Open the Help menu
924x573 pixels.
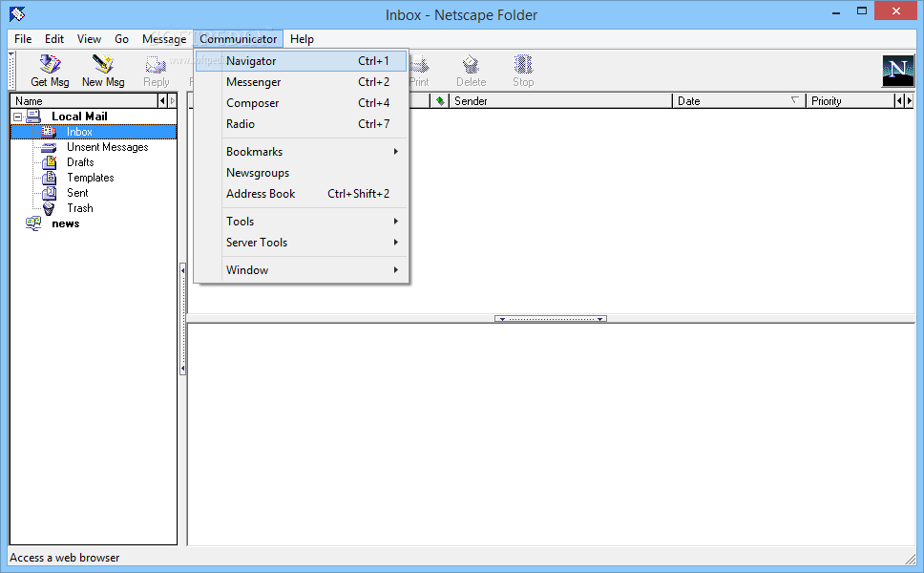[x=302, y=39]
